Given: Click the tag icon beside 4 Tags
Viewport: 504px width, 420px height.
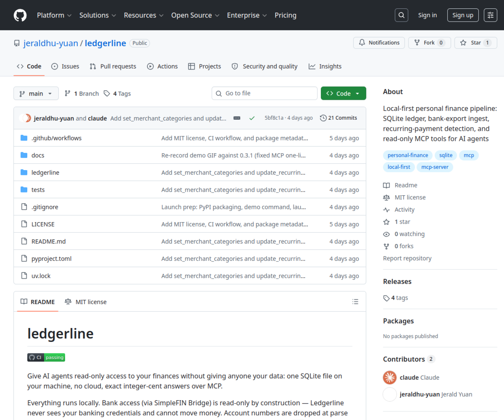Looking at the screenshot, I should pyautogui.click(x=107, y=93).
